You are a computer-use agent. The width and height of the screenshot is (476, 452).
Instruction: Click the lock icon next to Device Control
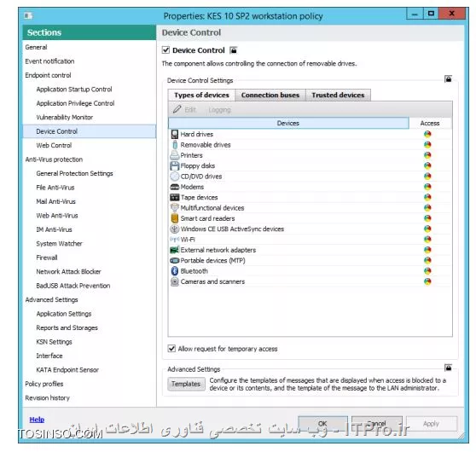[x=233, y=50]
